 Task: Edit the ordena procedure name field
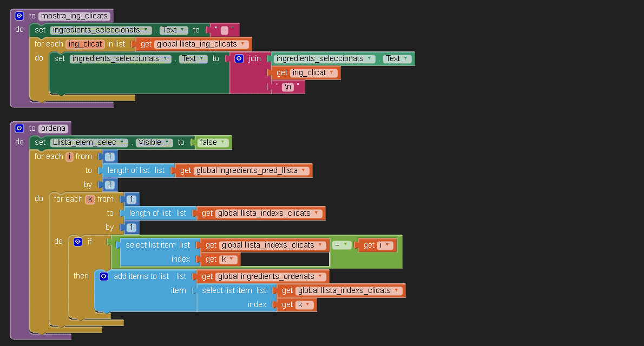tap(54, 128)
